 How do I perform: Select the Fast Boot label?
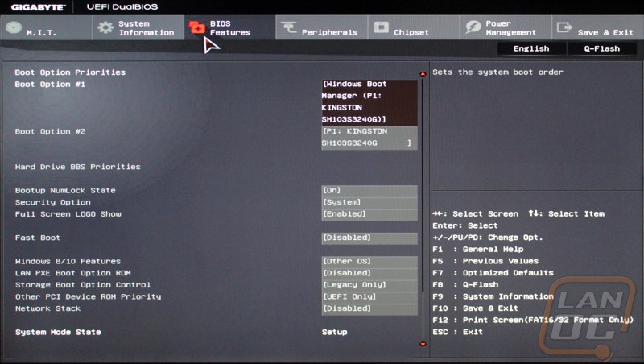(x=37, y=238)
